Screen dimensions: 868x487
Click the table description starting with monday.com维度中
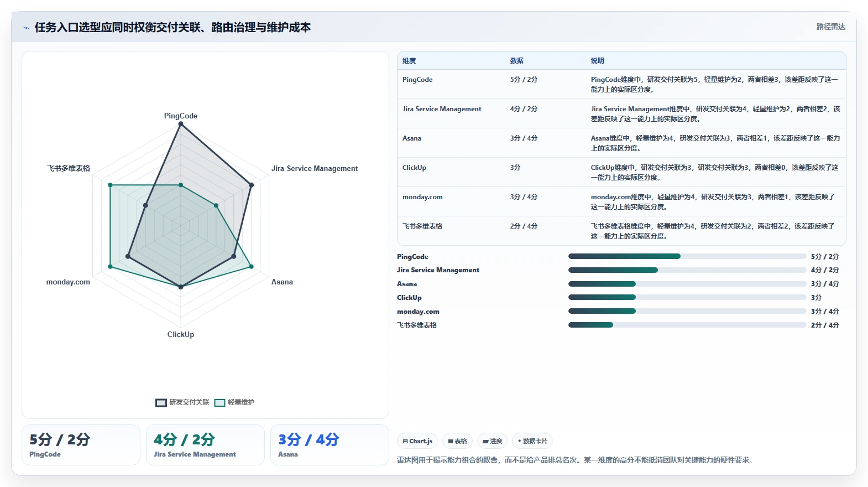tap(714, 202)
